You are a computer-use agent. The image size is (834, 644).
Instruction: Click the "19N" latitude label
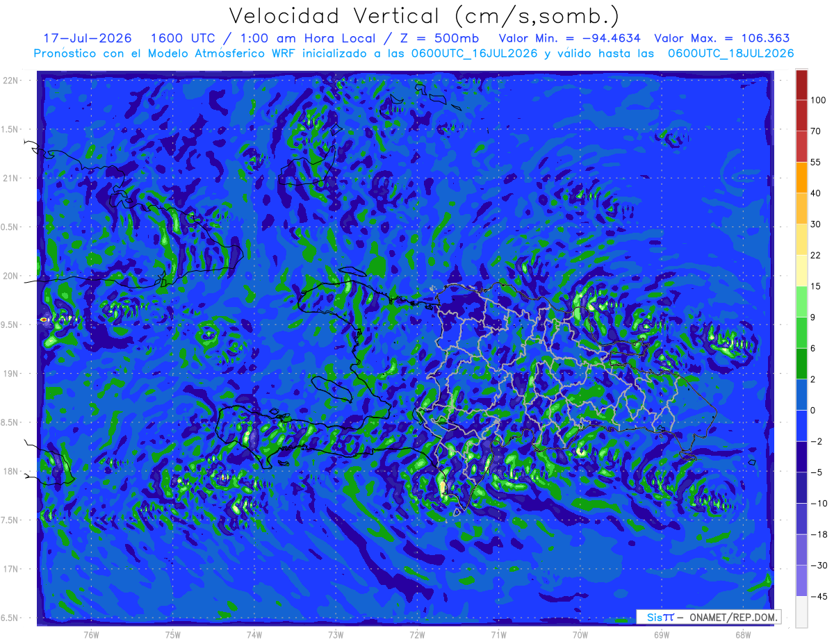pyautogui.click(x=10, y=374)
